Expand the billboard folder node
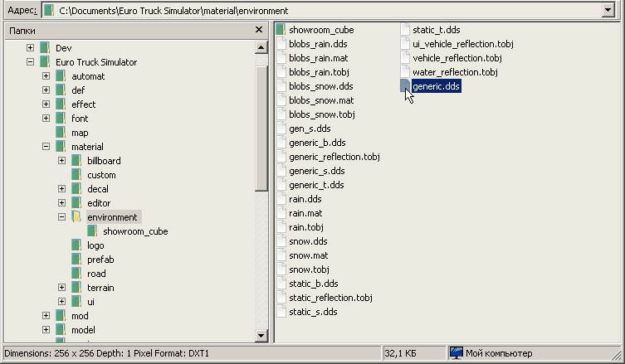 click(61, 161)
